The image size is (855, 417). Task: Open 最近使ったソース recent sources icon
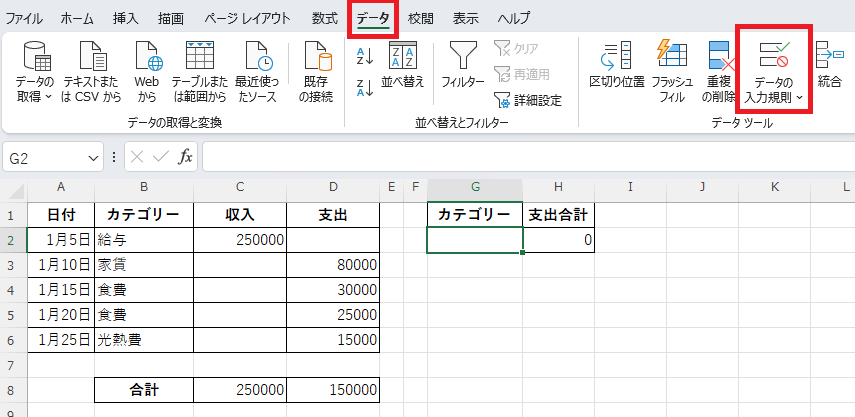(256, 60)
